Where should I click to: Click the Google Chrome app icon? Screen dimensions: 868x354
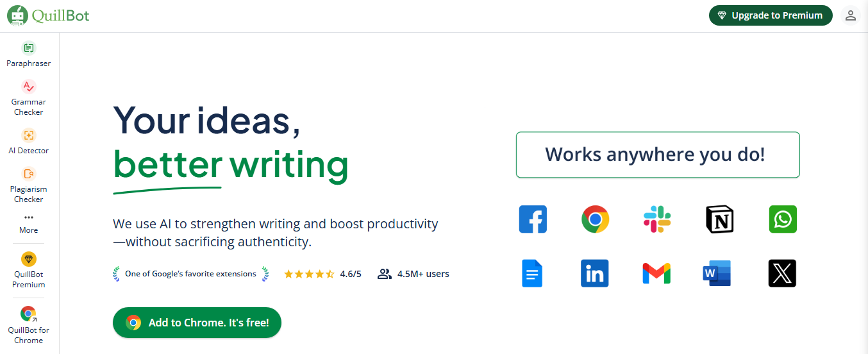[x=595, y=219]
